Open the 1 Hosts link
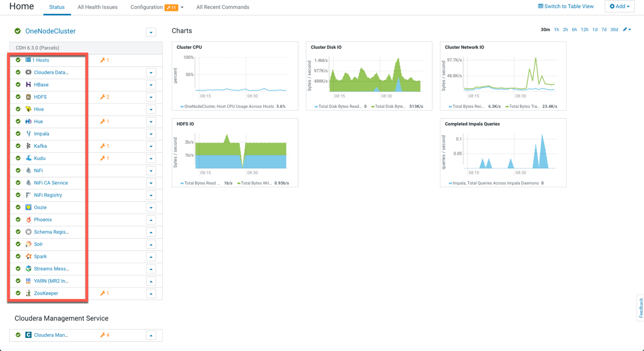Image resolution: width=644 pixels, height=351 pixels. 41,60
